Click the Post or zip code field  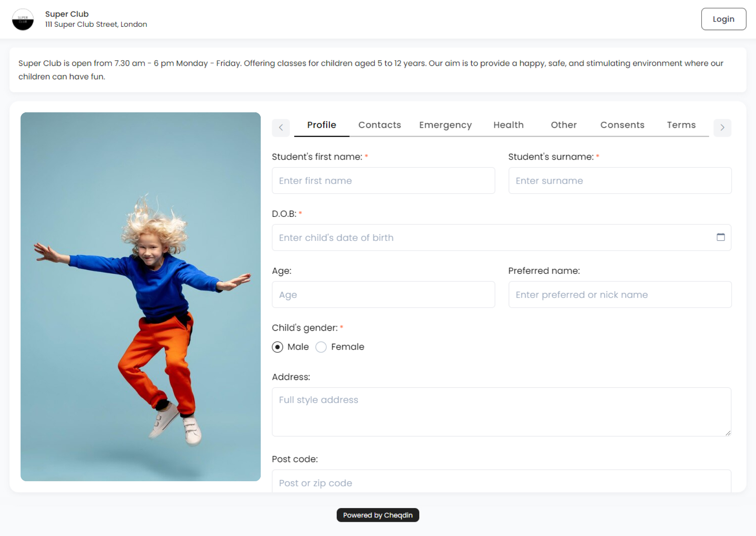coord(501,483)
